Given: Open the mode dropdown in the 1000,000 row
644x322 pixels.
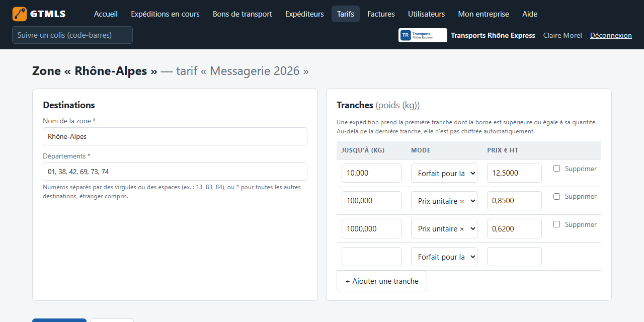Looking at the screenshot, I should [444, 228].
